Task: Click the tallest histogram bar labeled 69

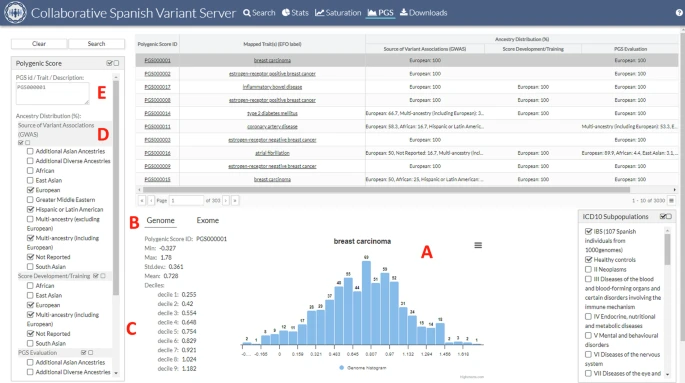Action: tap(366, 303)
